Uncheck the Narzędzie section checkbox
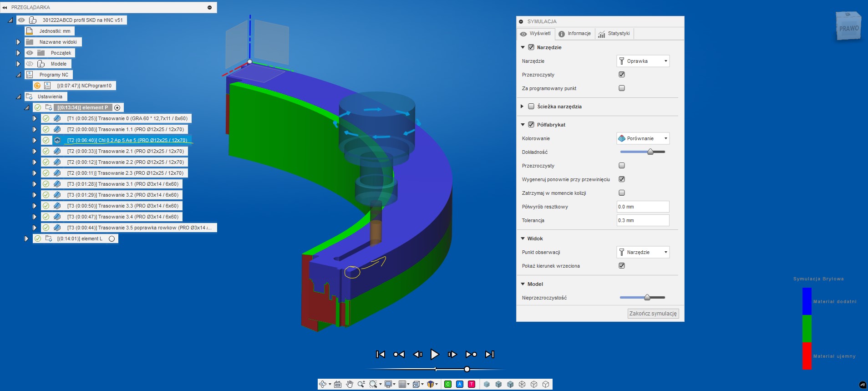 531,47
